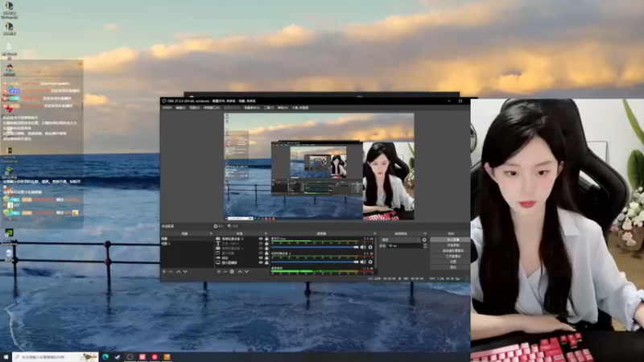Click the Windows taskbar search box
Image resolution: width=644 pixels, height=362 pixels.
click(x=56, y=357)
